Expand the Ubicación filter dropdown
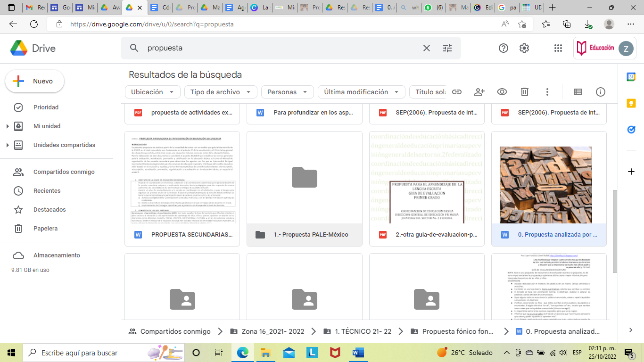 [x=152, y=92]
